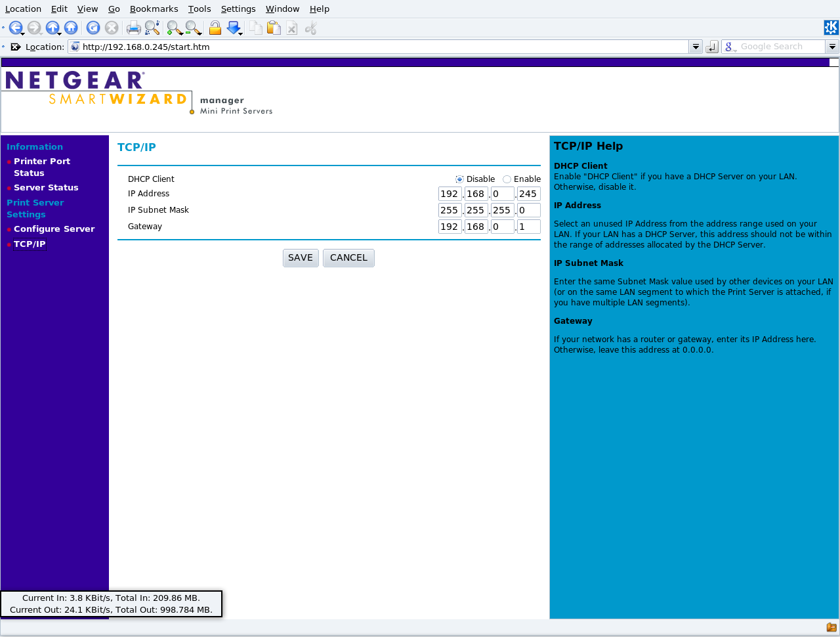Open the Home page icon
Image resolution: width=840 pixels, height=637 pixels.
coord(71,28)
